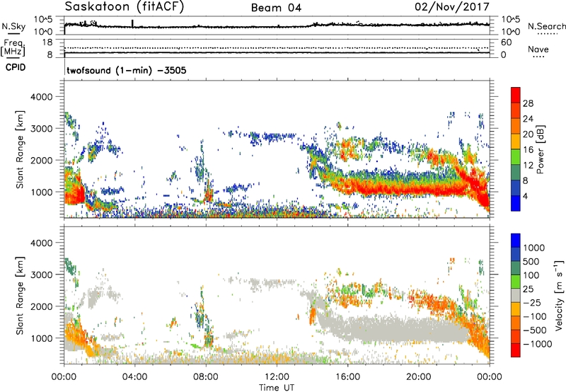Viewport: 566px width, 392px height.
Task: Click the 'Saskatoon (fitACF)' title text
Action: coord(125,6)
